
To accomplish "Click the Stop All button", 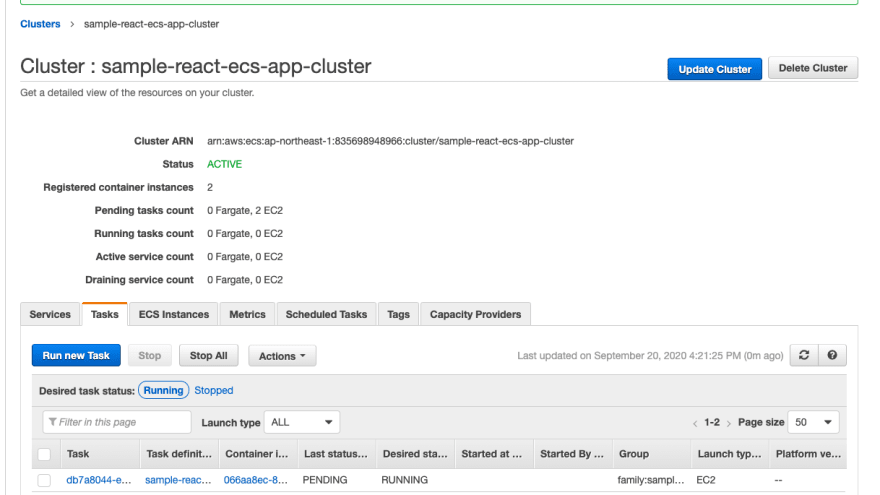I will 208,355.
